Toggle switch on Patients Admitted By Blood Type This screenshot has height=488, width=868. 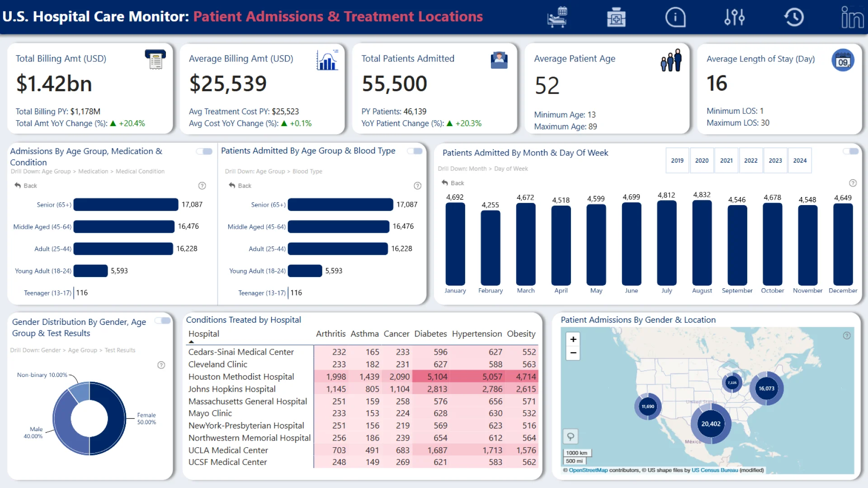[x=415, y=151]
